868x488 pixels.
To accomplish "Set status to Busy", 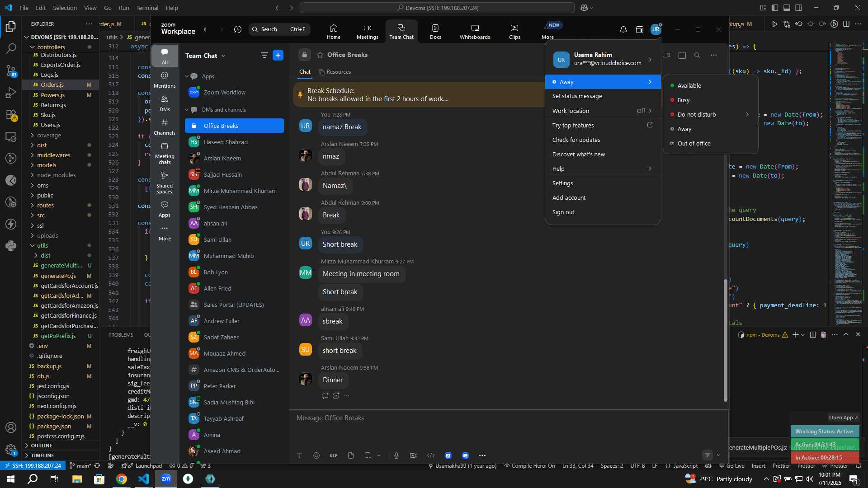I will tap(710, 100).
